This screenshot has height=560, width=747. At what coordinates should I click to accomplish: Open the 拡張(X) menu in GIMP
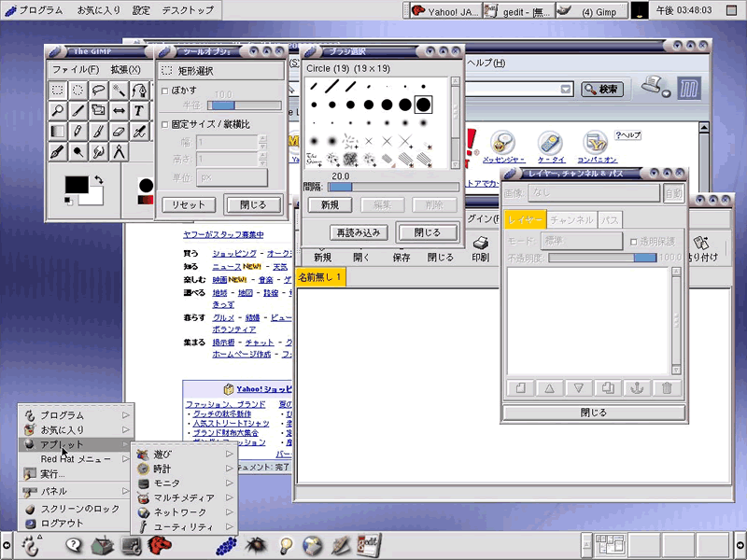(x=126, y=69)
